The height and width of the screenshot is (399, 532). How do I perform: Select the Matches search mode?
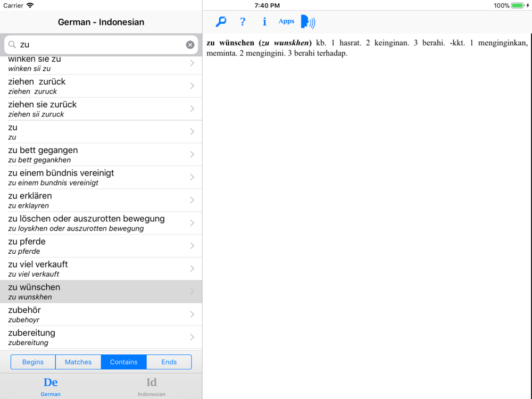click(x=78, y=362)
